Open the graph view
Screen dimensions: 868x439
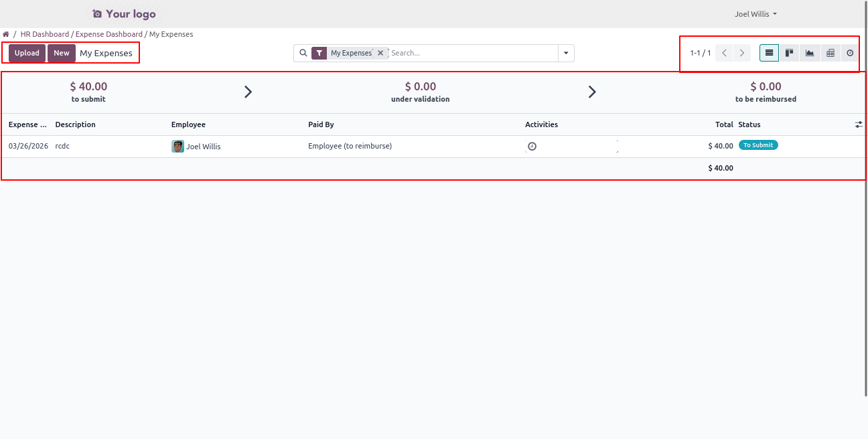[x=810, y=53]
